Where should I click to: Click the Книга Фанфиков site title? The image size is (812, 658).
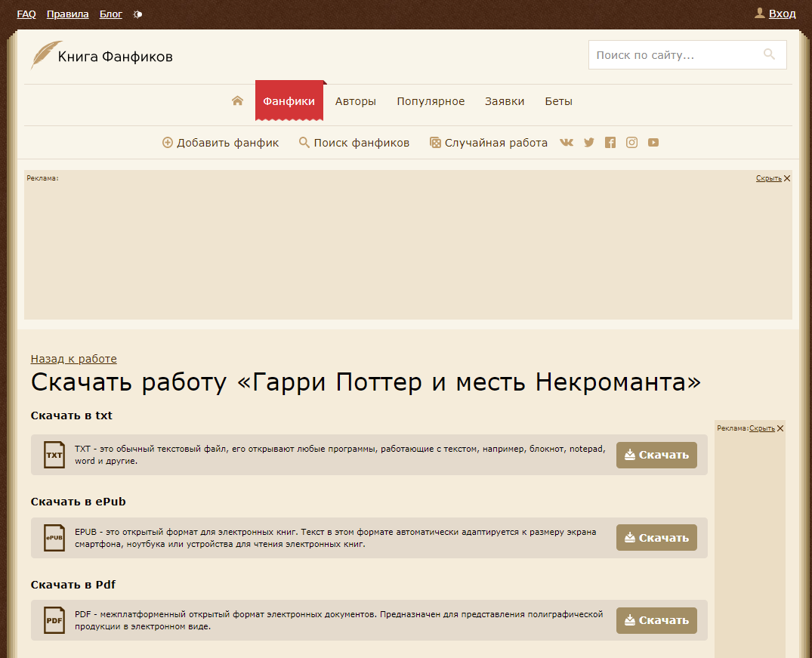click(x=115, y=57)
